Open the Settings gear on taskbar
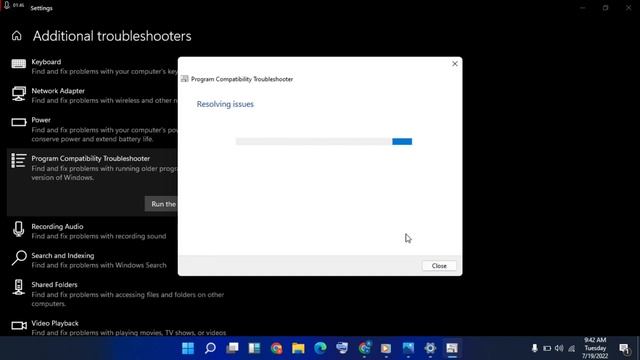The width and height of the screenshot is (640, 360). point(430,348)
